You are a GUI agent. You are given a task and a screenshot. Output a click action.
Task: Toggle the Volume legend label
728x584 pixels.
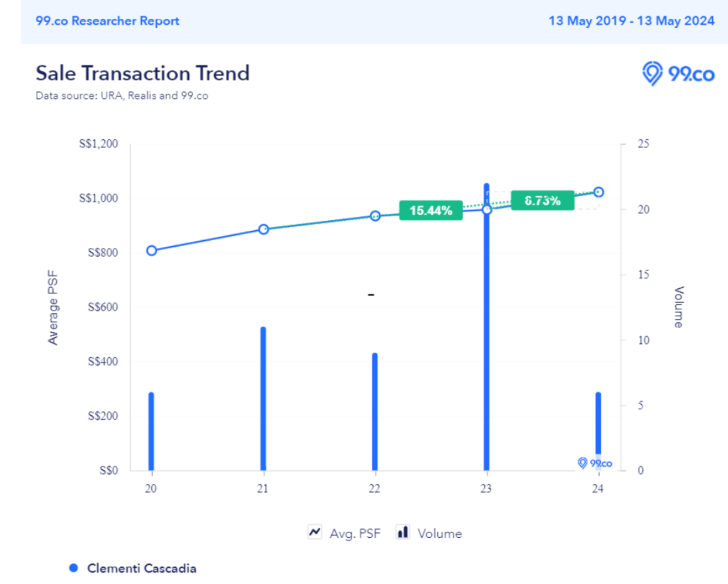(440, 534)
